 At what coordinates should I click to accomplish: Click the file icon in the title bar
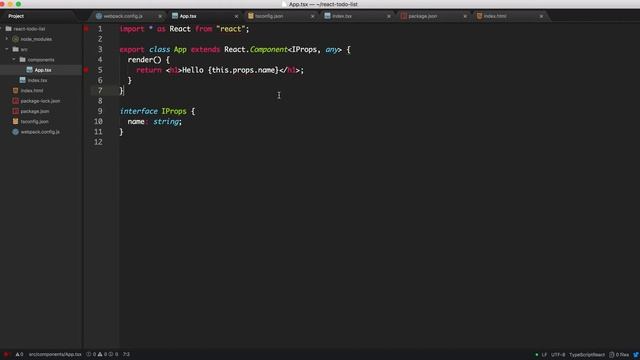(x=284, y=4)
